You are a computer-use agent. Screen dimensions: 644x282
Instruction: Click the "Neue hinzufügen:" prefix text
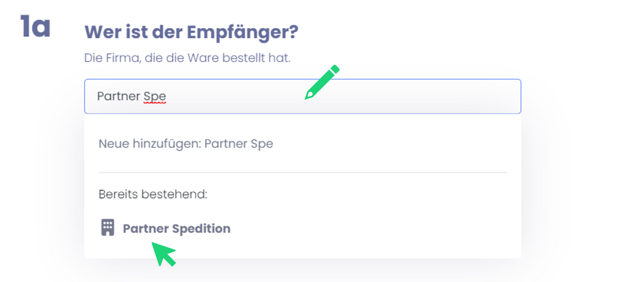150,144
